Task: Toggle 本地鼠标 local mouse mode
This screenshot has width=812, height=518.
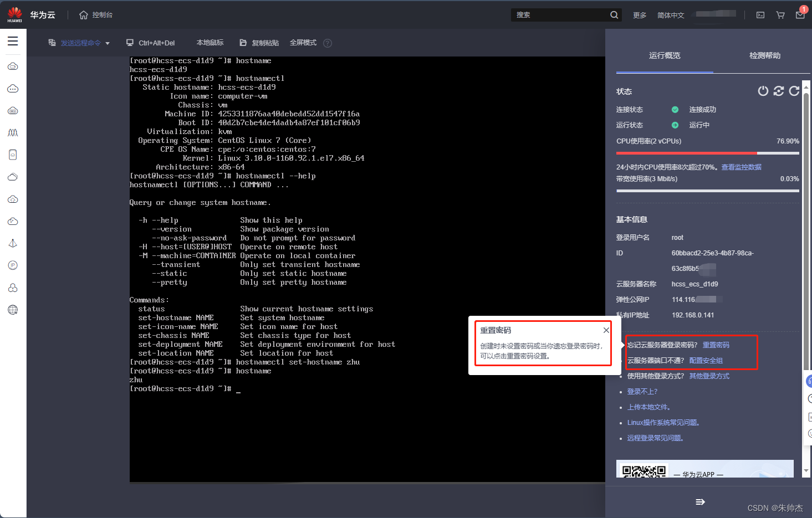Action: click(210, 43)
